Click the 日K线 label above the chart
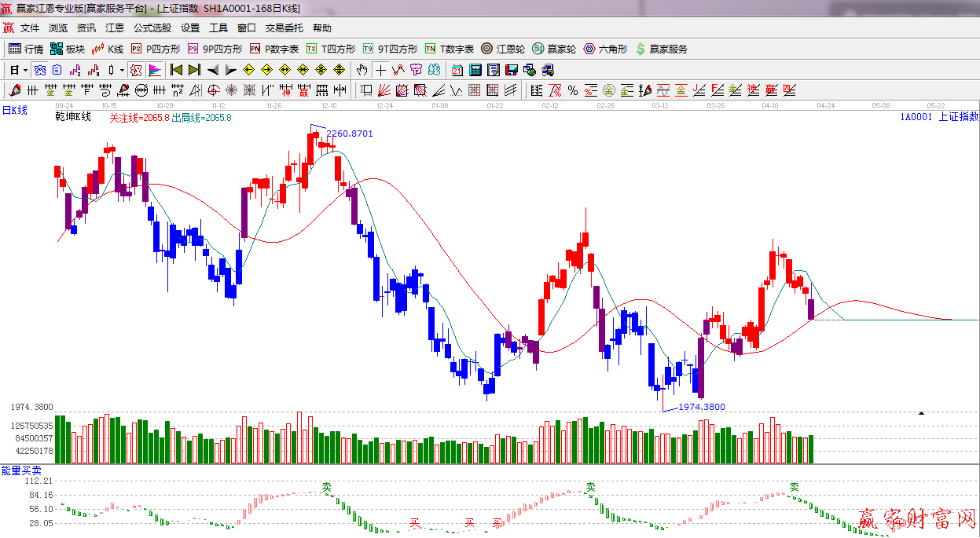The height and width of the screenshot is (538, 980). click(14, 111)
